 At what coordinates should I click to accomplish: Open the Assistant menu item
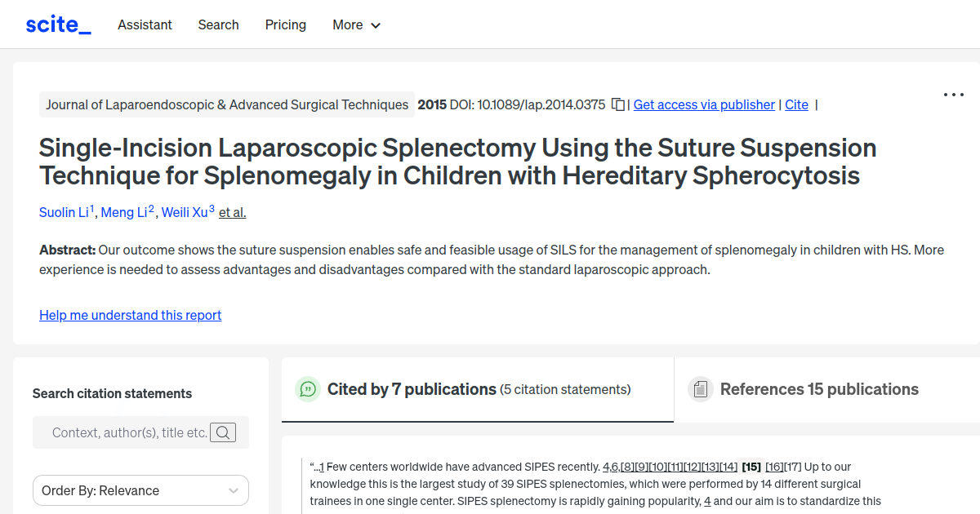(145, 24)
